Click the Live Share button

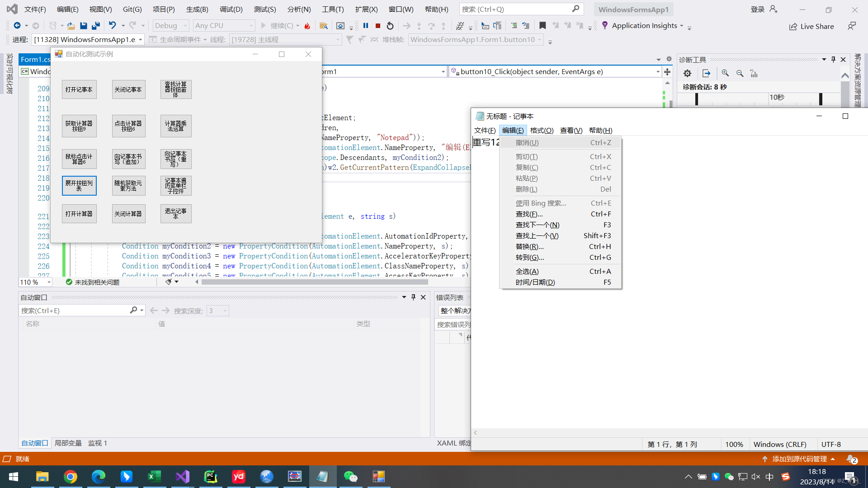tap(811, 26)
